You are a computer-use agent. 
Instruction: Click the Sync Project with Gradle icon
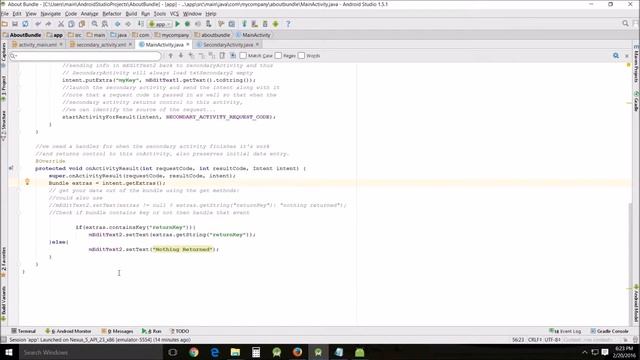click(x=244, y=24)
